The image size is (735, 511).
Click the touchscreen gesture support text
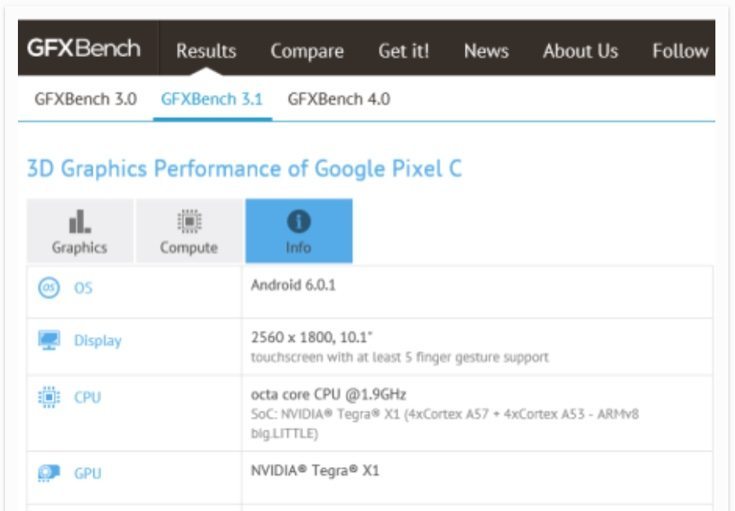pyautogui.click(x=399, y=357)
